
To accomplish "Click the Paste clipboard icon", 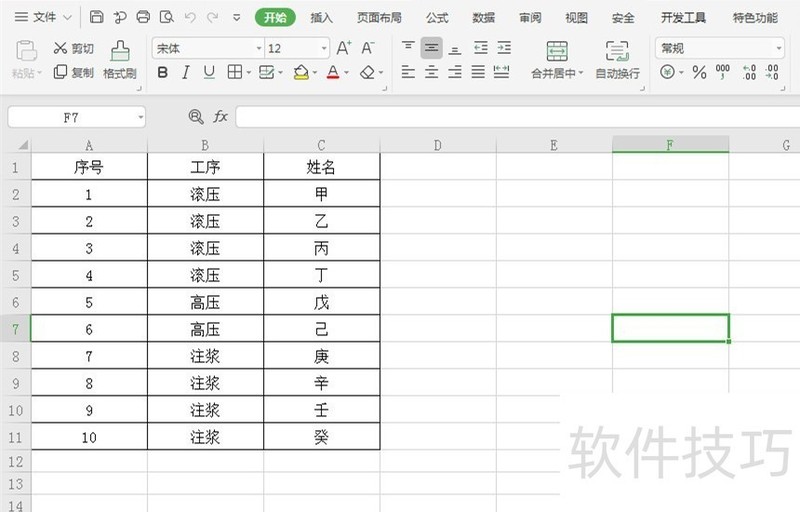I will point(26,51).
